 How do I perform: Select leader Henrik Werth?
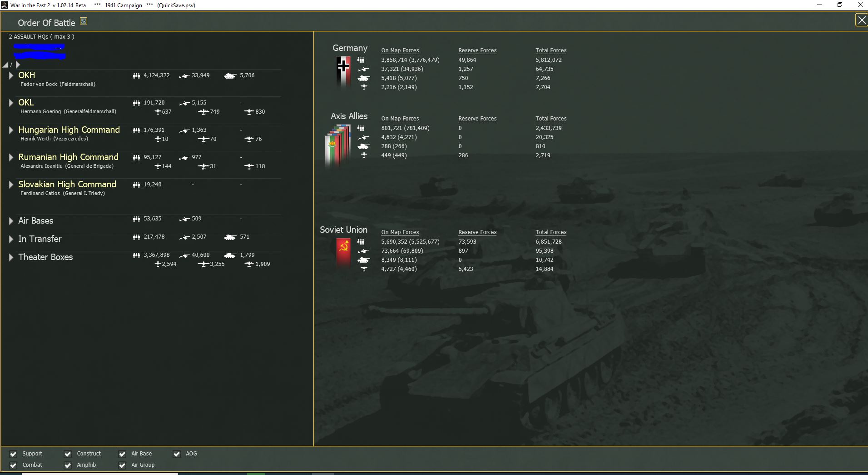tap(54, 139)
